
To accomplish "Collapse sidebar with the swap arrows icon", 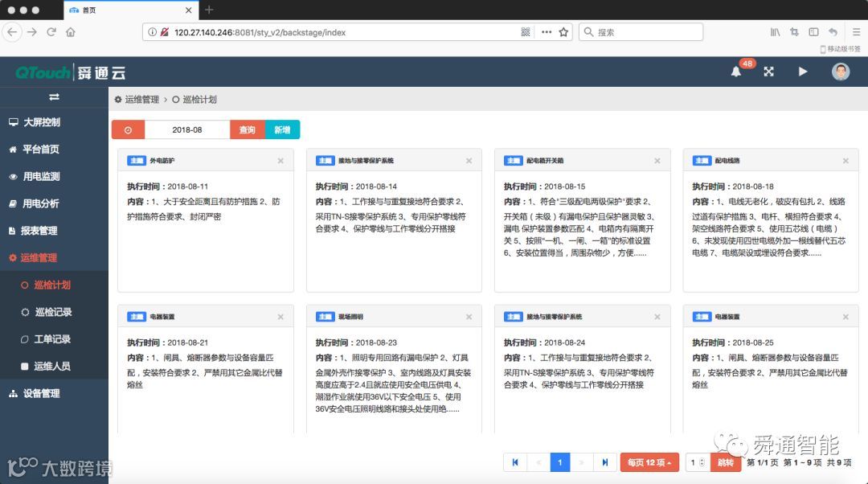I will click(54, 97).
